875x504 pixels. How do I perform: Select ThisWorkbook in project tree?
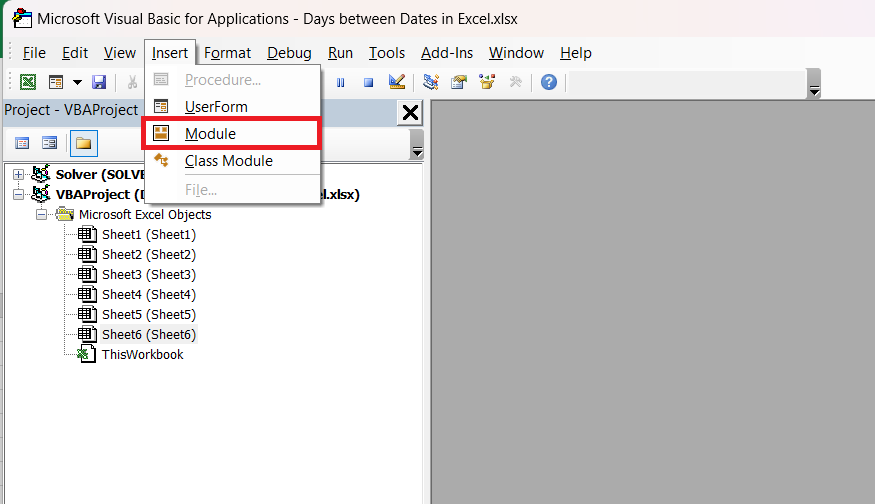coord(142,355)
